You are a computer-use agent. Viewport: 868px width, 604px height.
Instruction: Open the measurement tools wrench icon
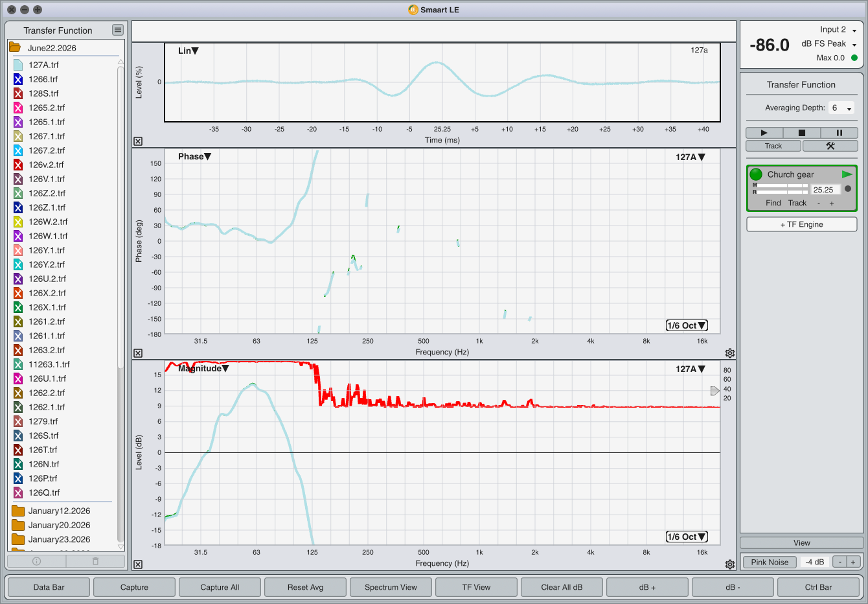830,146
